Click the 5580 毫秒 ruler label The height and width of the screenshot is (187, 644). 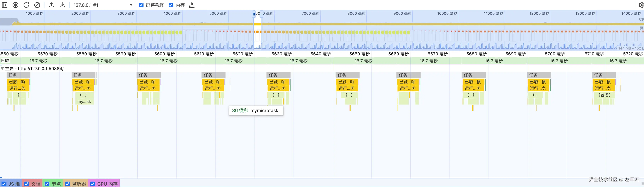coord(86,54)
